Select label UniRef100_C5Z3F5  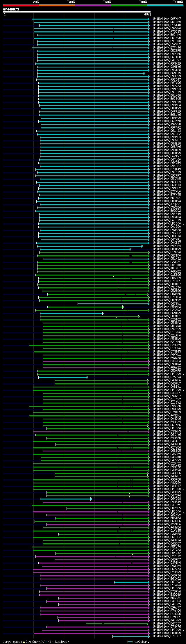click(167, 51)
